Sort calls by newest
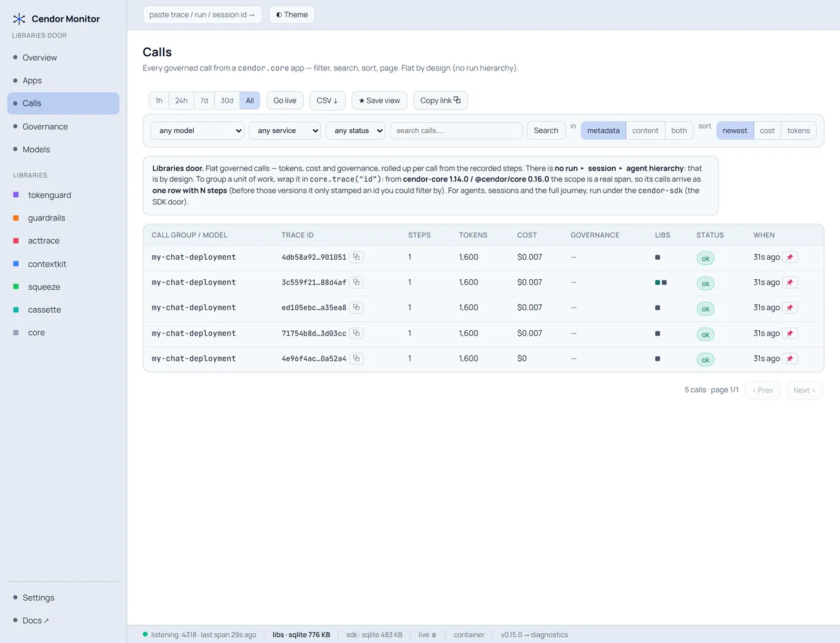This screenshot has height=643, width=840. (x=735, y=131)
